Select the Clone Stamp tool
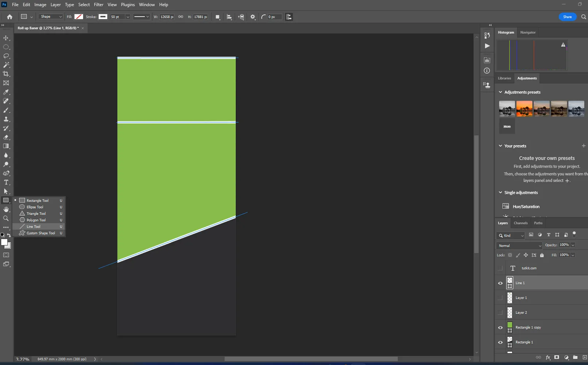The image size is (588, 365). pos(6,119)
